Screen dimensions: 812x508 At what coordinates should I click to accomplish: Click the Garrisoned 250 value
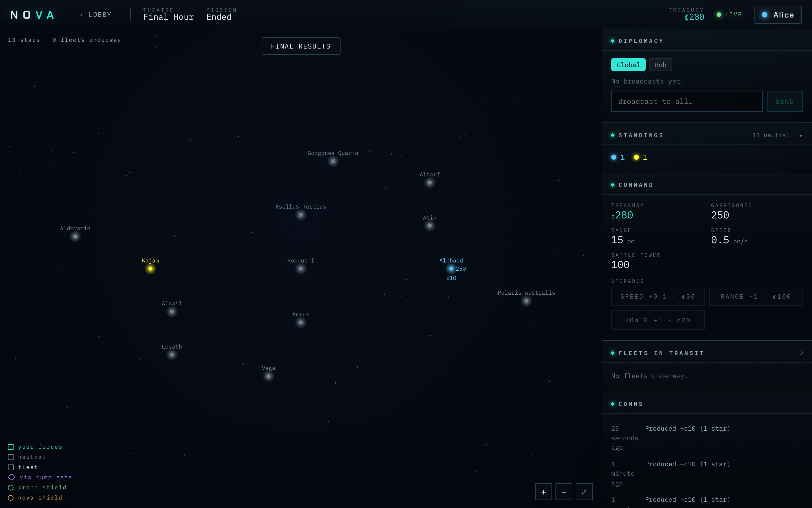pos(720,215)
